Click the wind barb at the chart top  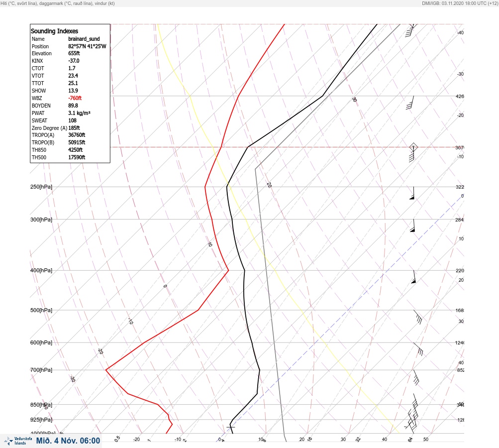(x=410, y=30)
